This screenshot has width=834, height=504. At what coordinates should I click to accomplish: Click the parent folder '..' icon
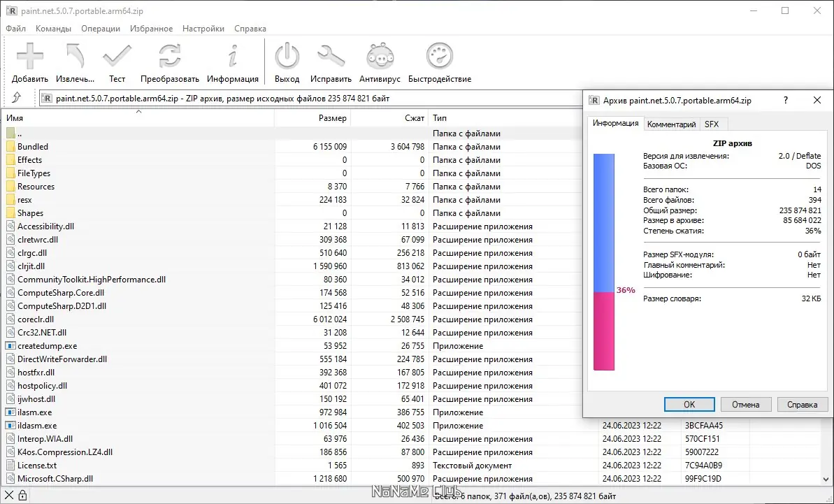tap(10, 134)
